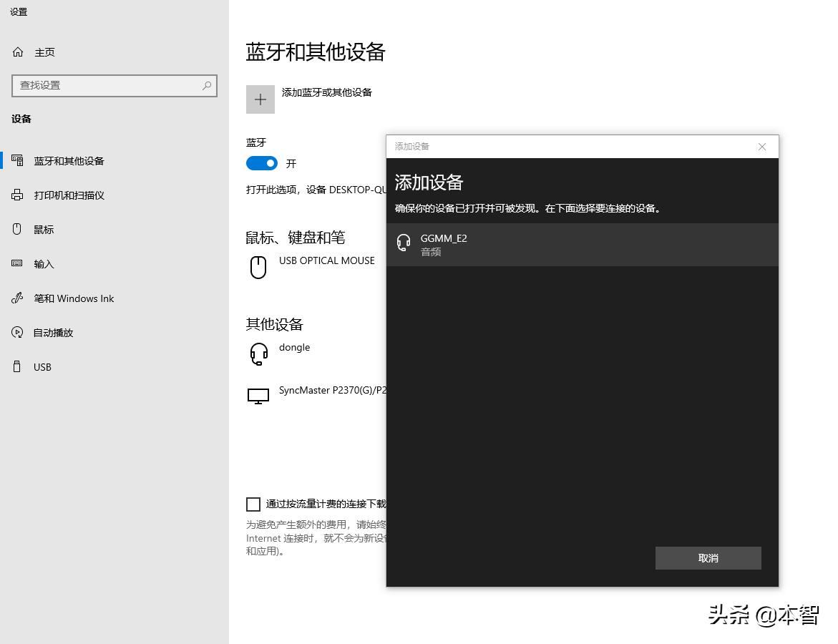Image resolution: width=838 pixels, height=644 pixels.
Task: Click the mouse icon in sidebar
Action: pos(17,229)
